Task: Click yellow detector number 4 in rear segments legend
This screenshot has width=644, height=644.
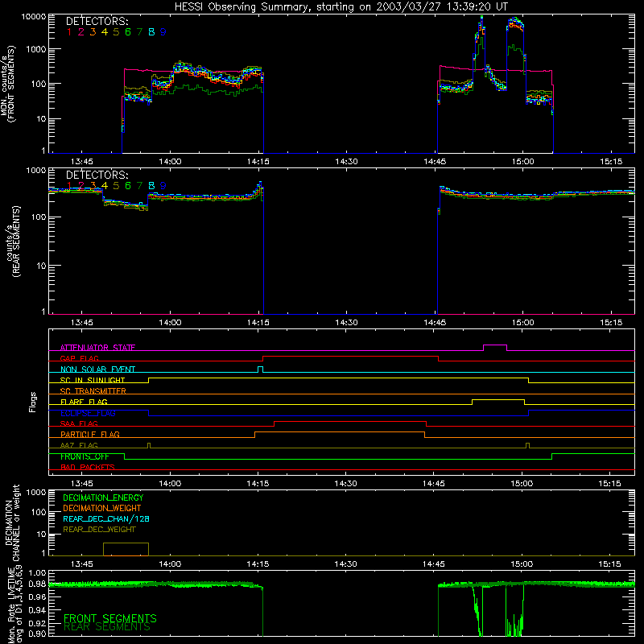Action: (x=105, y=186)
